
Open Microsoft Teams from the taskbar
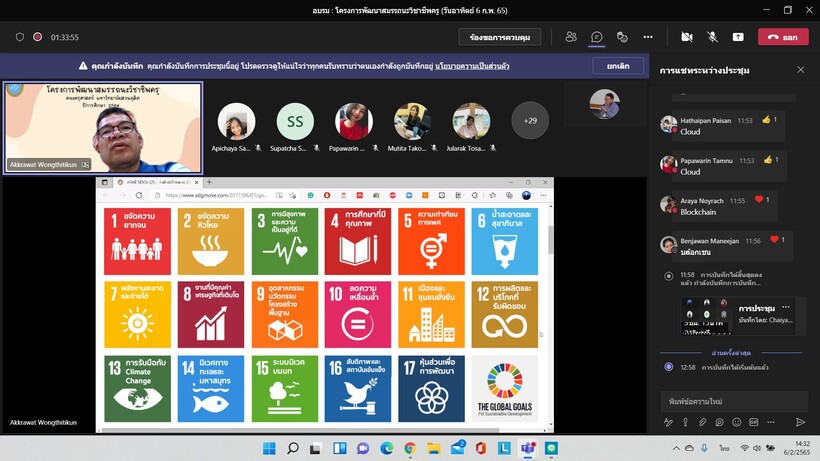tap(528, 448)
